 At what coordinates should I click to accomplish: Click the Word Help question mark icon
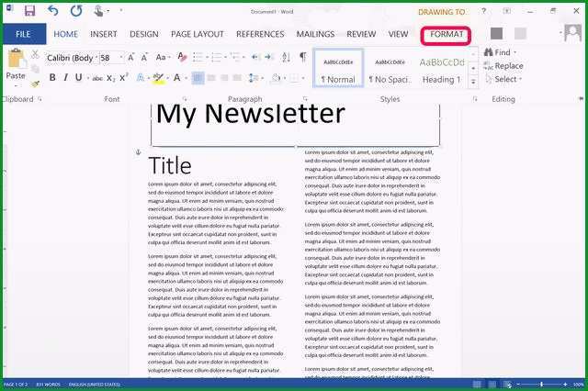pos(484,11)
